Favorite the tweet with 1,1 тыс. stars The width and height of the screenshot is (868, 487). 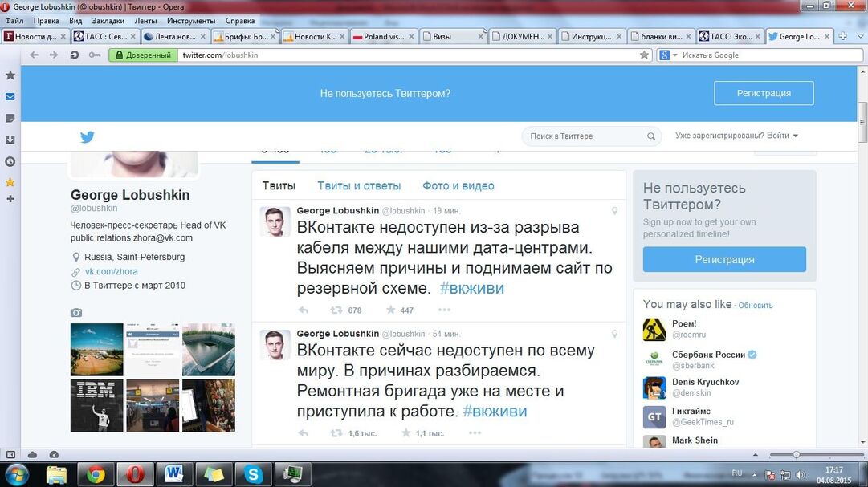[x=405, y=433]
